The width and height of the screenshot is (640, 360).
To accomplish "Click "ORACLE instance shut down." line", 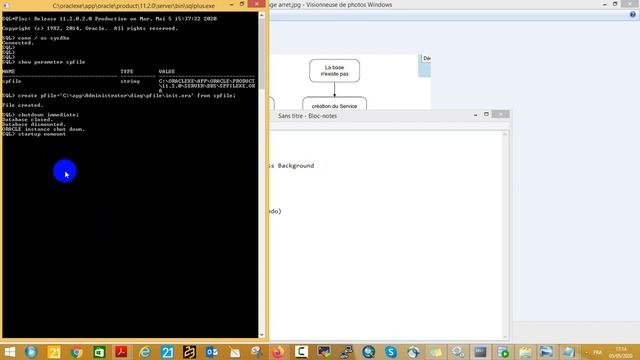I will (x=44, y=129).
